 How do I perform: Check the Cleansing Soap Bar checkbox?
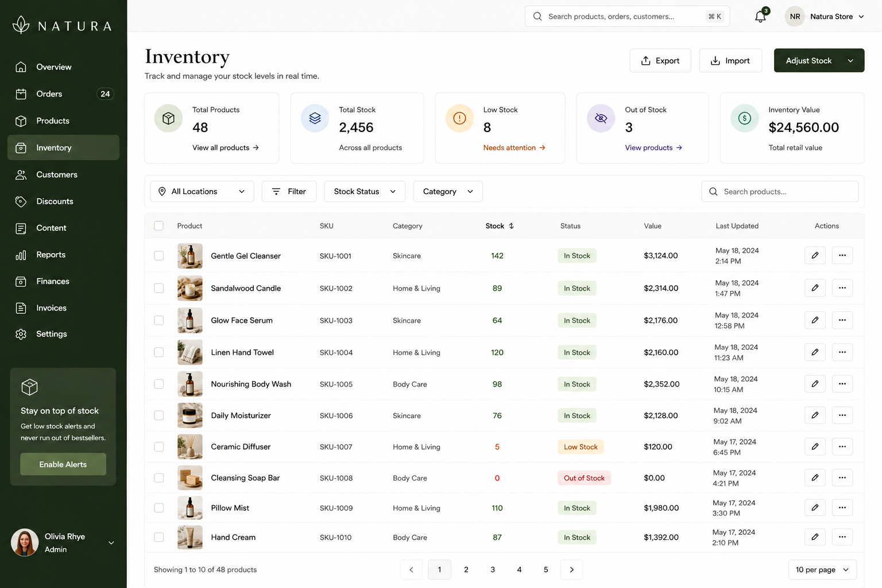point(159,478)
